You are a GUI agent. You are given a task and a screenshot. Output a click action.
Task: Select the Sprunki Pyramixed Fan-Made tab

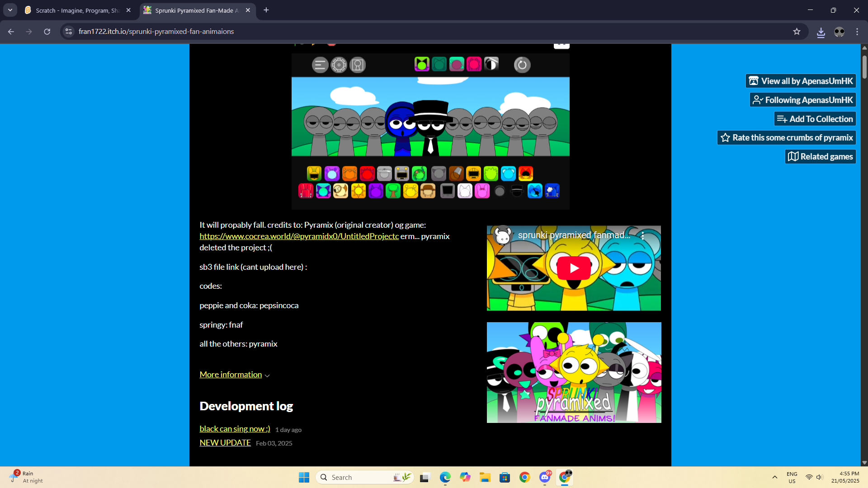pyautogui.click(x=197, y=10)
